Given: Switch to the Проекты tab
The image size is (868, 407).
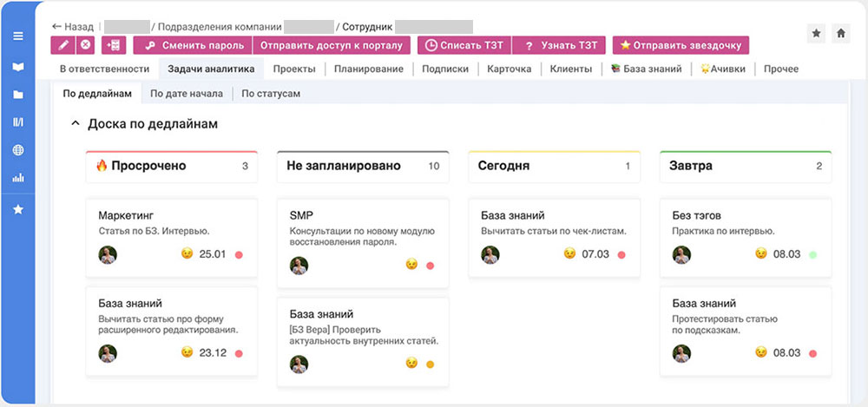Looking at the screenshot, I should 293,69.
